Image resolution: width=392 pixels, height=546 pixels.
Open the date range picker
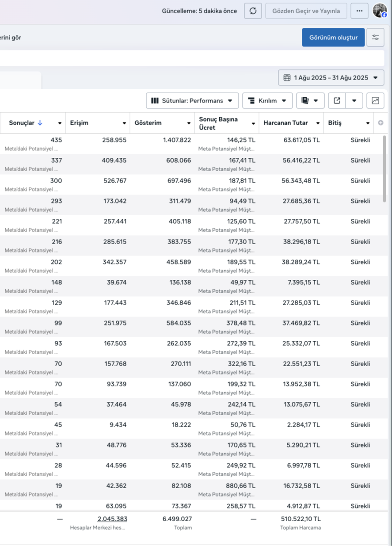[x=331, y=78]
